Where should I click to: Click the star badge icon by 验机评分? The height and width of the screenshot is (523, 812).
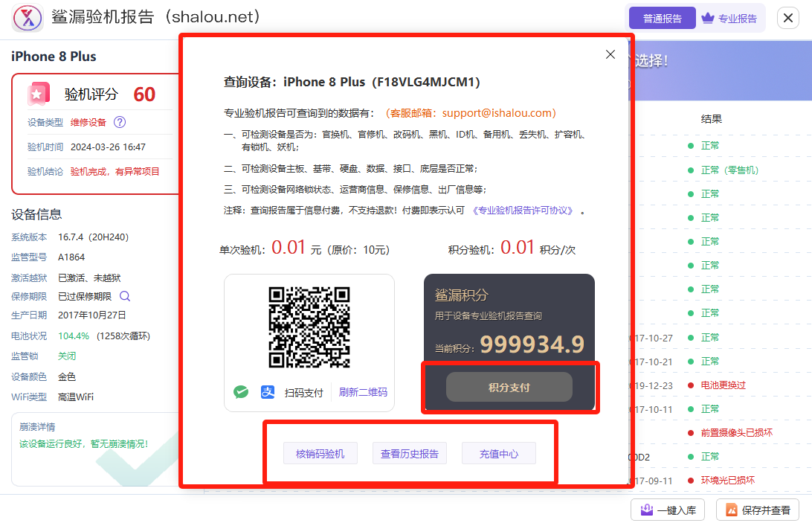point(38,94)
